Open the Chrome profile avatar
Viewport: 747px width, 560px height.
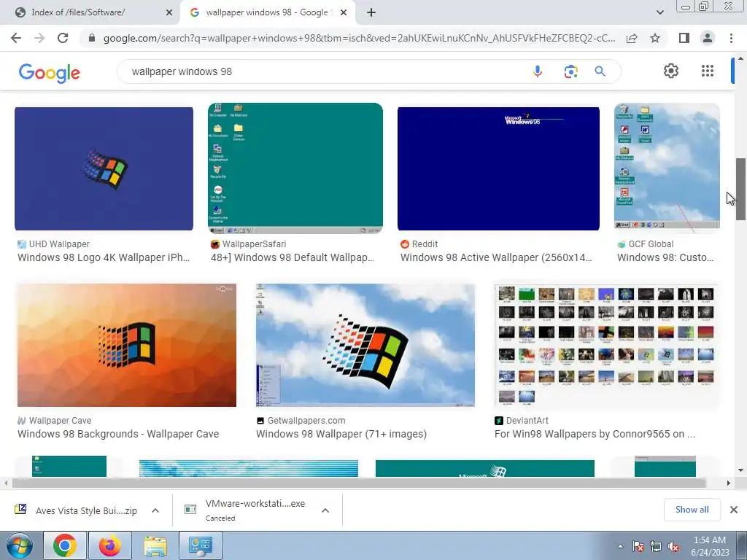[708, 38]
